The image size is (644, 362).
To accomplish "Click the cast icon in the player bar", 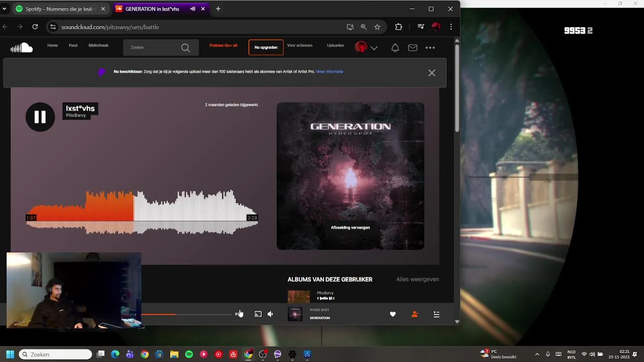I will tap(258, 314).
